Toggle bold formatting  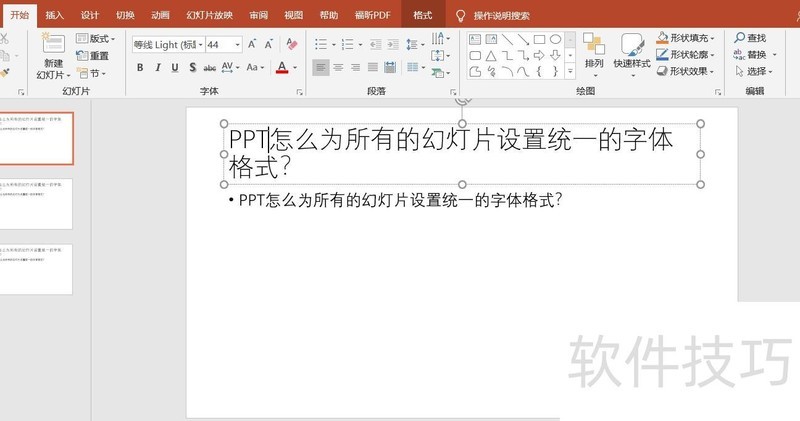pos(140,68)
